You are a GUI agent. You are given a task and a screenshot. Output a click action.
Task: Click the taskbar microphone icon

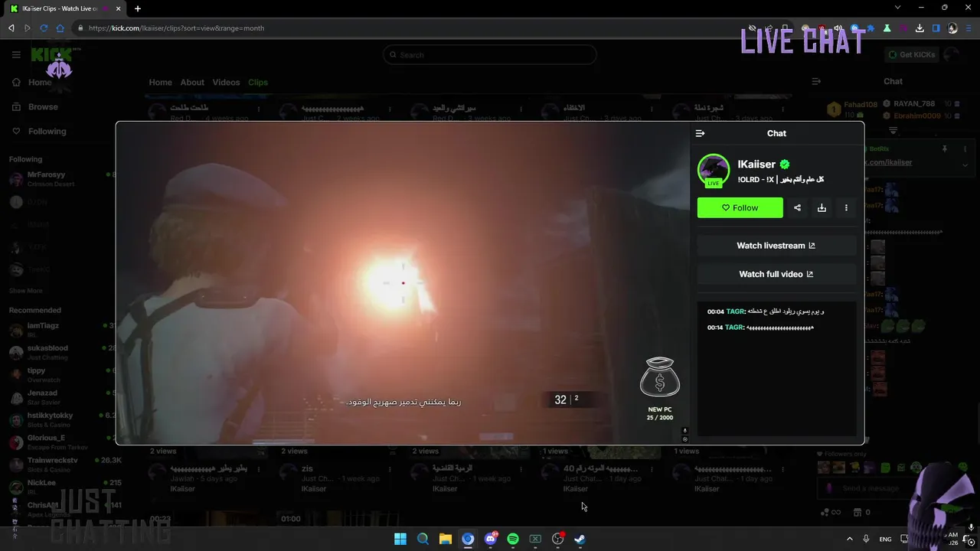[866, 539]
